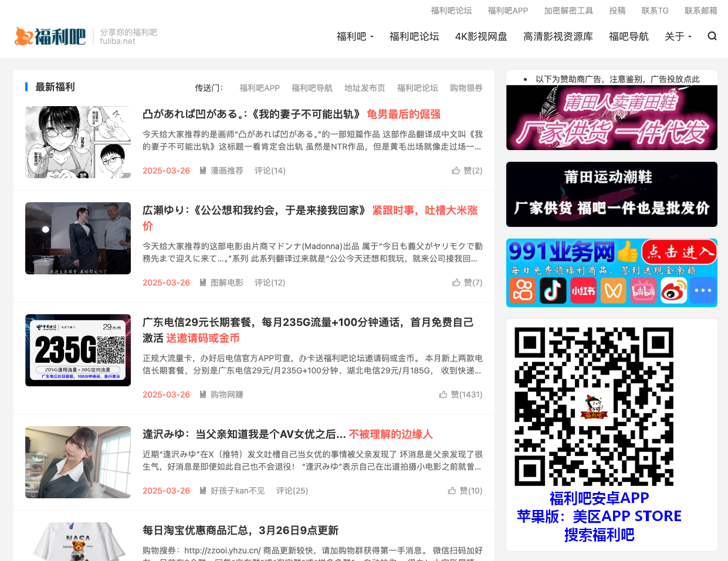Click the 235G telecom card thumbnail
The height and width of the screenshot is (561, 728).
click(78, 350)
